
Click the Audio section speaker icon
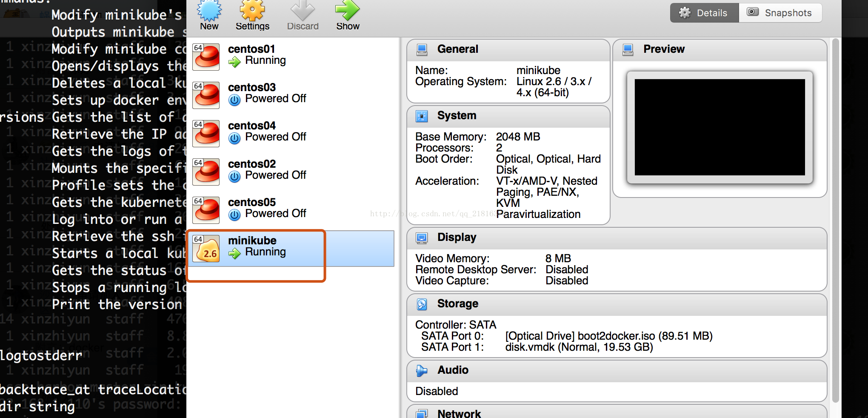tap(422, 371)
